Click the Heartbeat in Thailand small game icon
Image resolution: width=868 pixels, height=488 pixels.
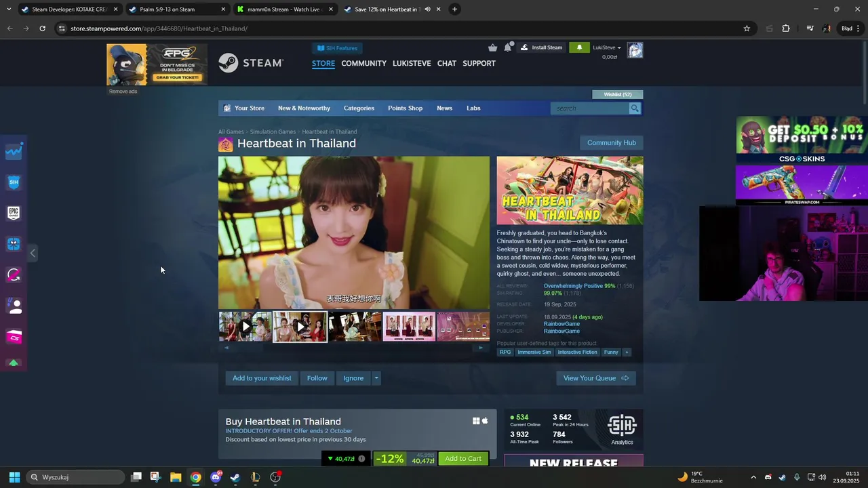click(x=226, y=144)
